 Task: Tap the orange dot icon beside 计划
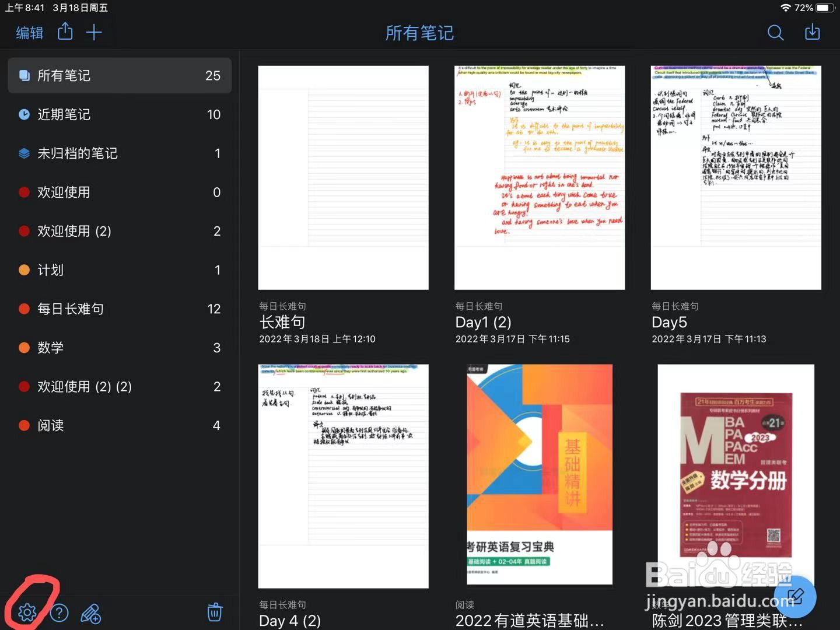tap(24, 270)
